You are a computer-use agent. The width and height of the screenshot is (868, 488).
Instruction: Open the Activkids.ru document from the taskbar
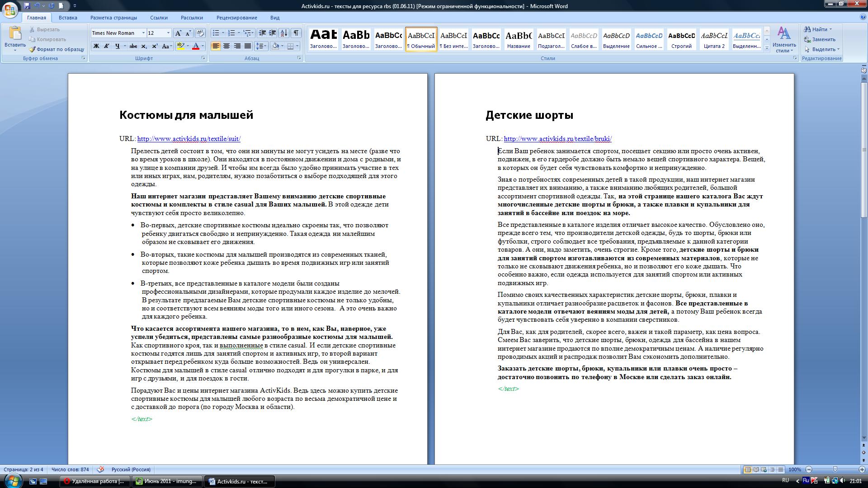[x=240, y=482]
